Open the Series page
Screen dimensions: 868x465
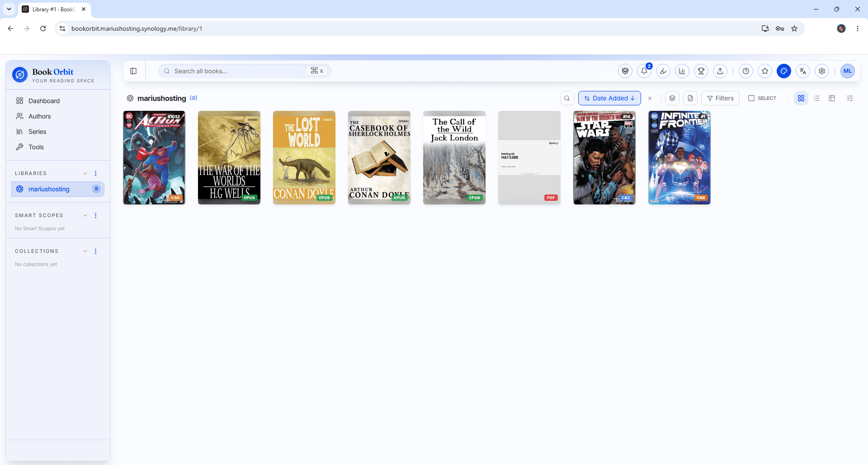[58, 132]
